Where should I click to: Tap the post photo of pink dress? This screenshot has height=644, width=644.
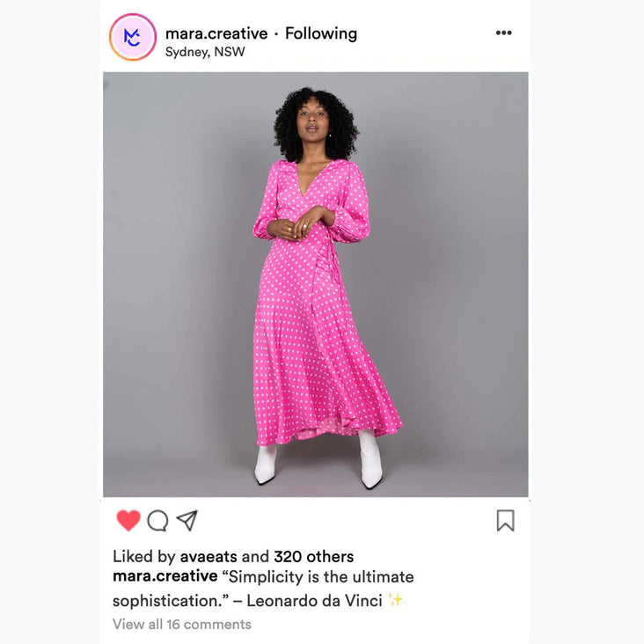(x=316, y=284)
